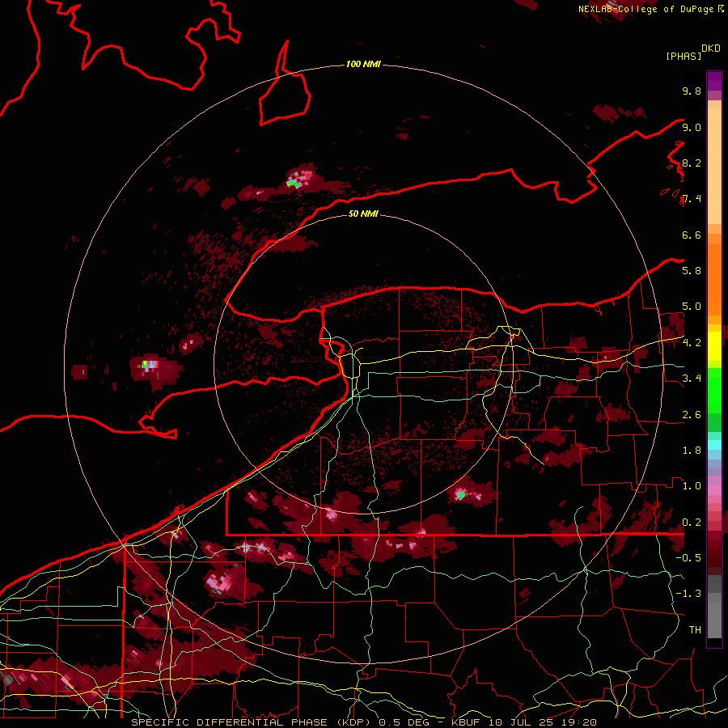Image resolution: width=728 pixels, height=728 pixels.
Task: Click the TH threshold label on the legend
Action: click(x=695, y=629)
